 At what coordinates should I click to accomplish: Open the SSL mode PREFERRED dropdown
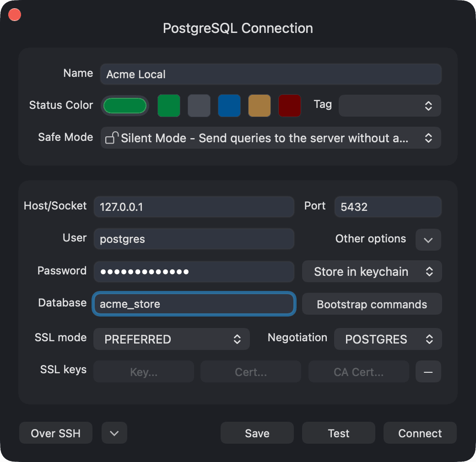pos(172,339)
